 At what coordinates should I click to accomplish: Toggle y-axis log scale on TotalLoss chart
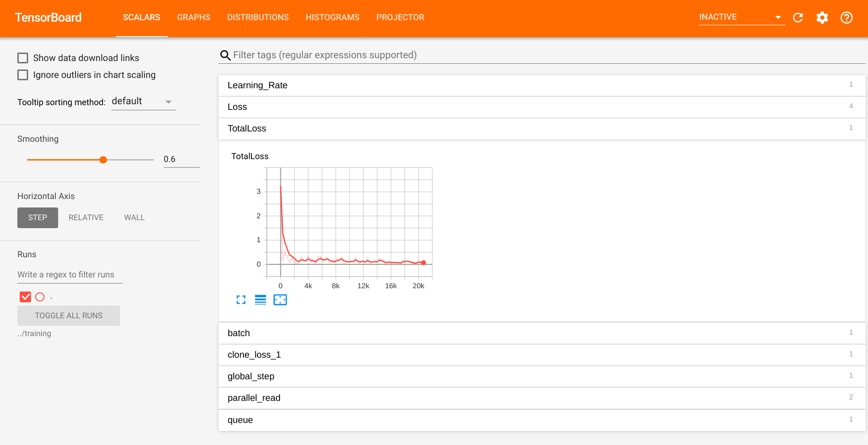261,300
